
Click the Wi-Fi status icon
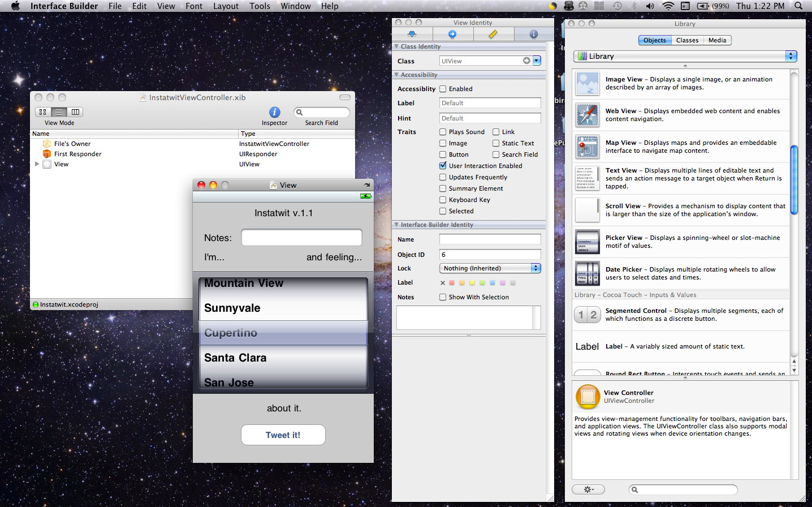pos(668,6)
